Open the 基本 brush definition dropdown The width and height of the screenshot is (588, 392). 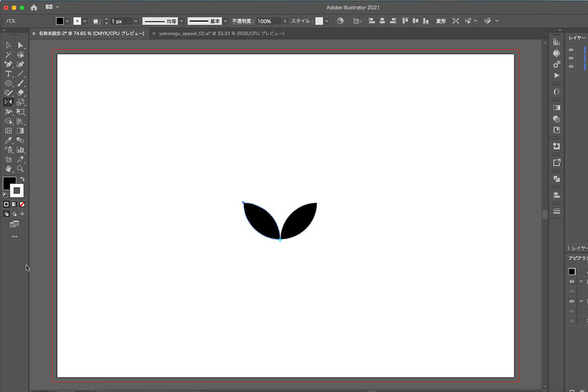click(x=225, y=21)
